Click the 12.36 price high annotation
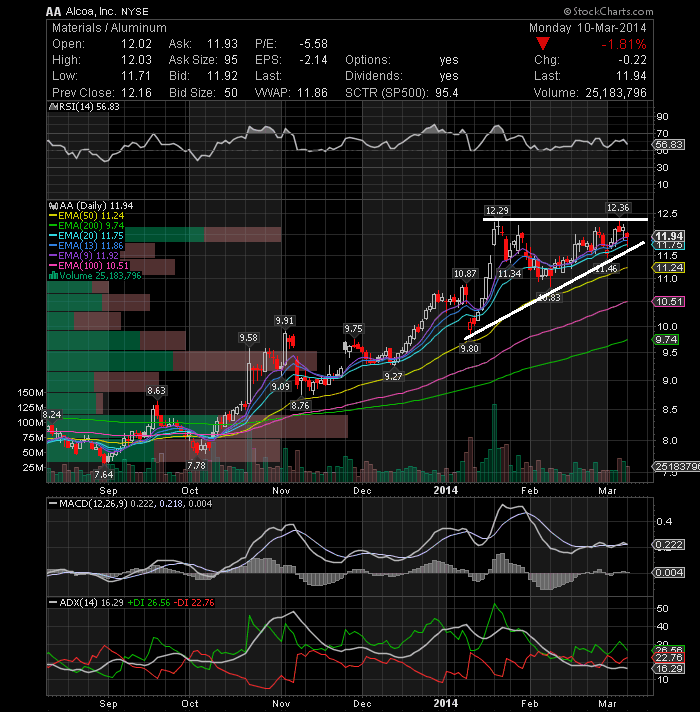Screen dimensions: 700x712 point(618,208)
